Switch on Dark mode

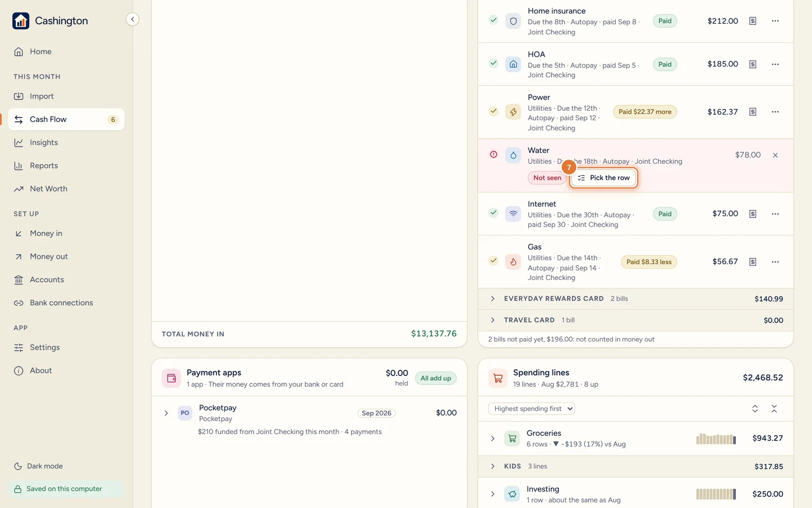pyautogui.click(x=38, y=466)
